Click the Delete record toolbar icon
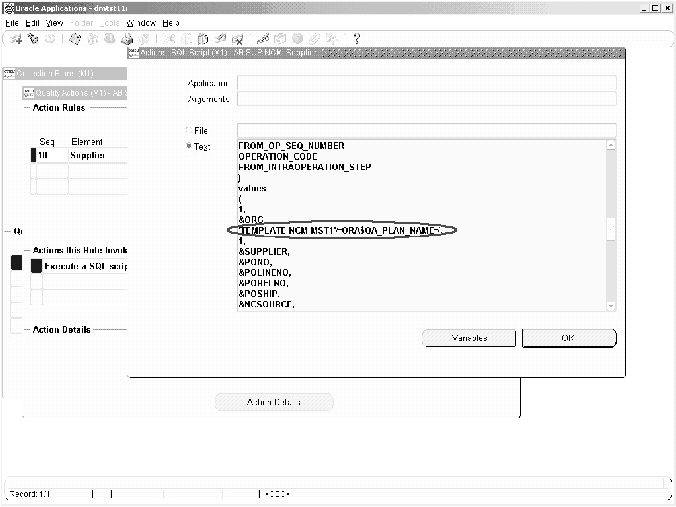The width and height of the screenshot is (676, 507). [x=238, y=39]
